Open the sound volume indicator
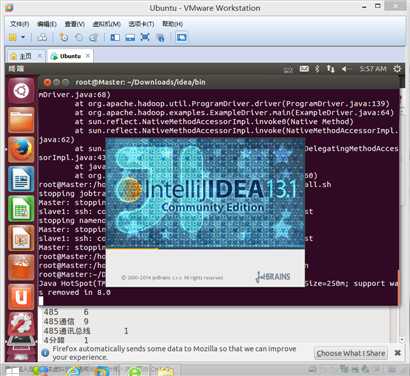The width and height of the screenshot is (410, 376). pyautogui.click(x=346, y=69)
